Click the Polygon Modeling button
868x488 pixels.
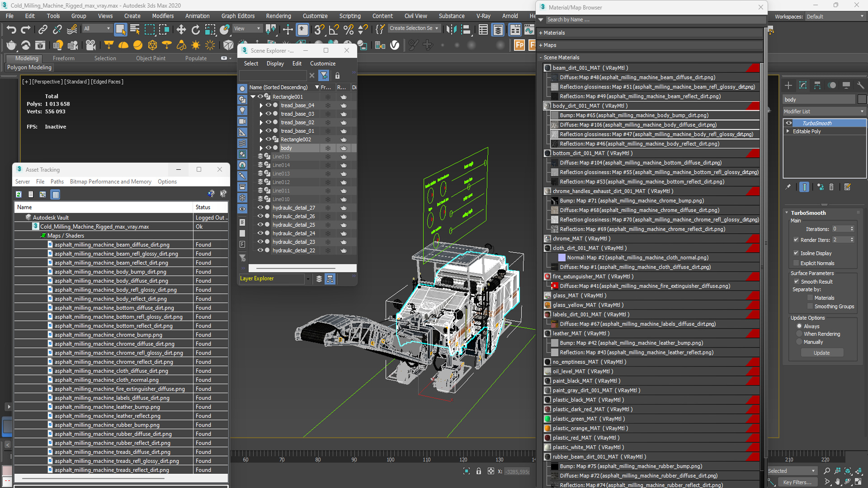coord(29,67)
